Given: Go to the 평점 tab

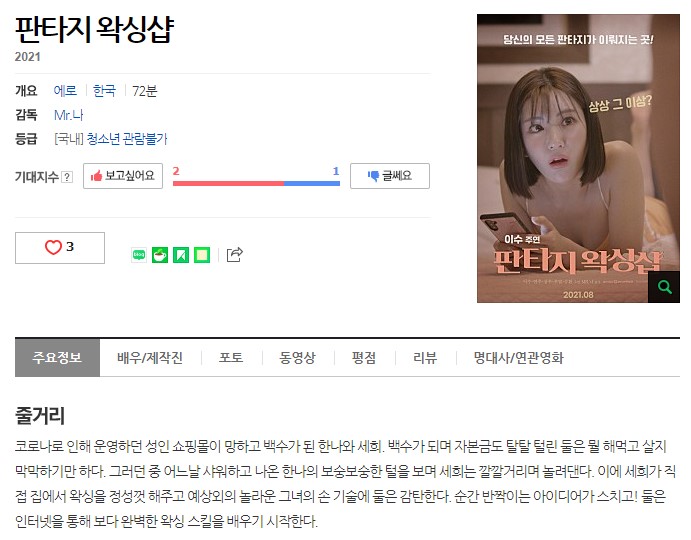Looking at the screenshot, I should point(364,358).
